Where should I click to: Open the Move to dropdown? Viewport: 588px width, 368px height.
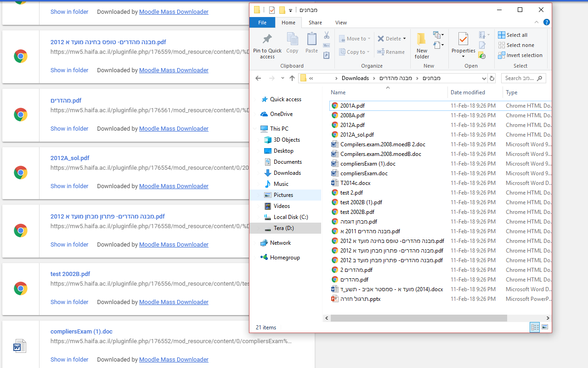pyautogui.click(x=355, y=39)
